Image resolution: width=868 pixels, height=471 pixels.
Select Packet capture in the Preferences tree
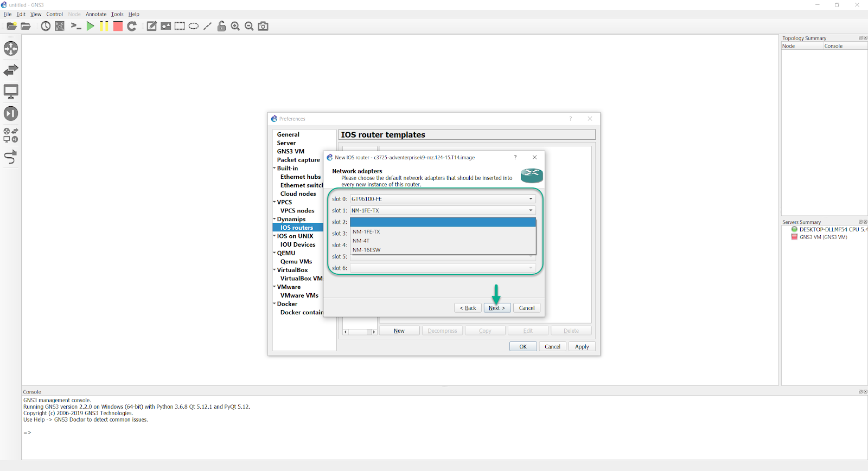coord(298,160)
